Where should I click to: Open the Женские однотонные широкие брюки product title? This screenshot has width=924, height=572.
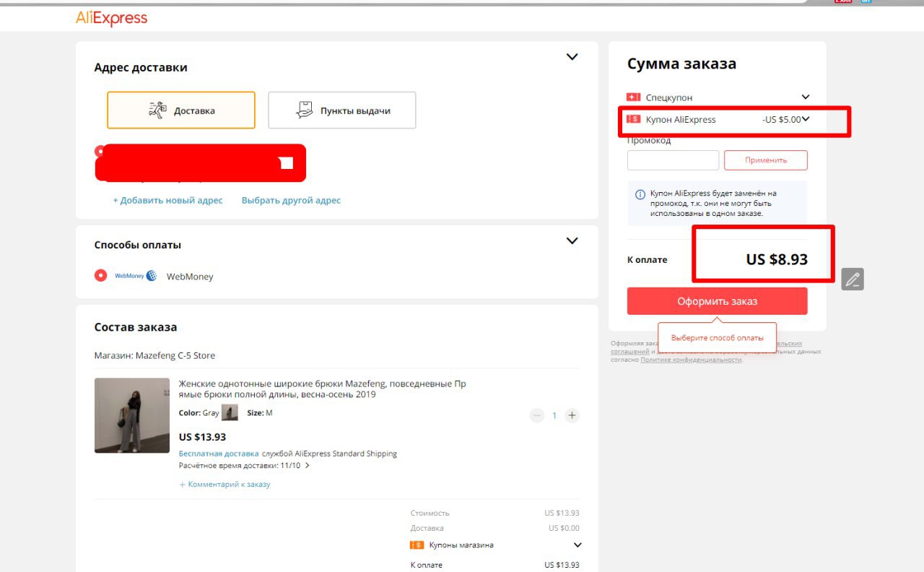pyautogui.click(x=322, y=389)
